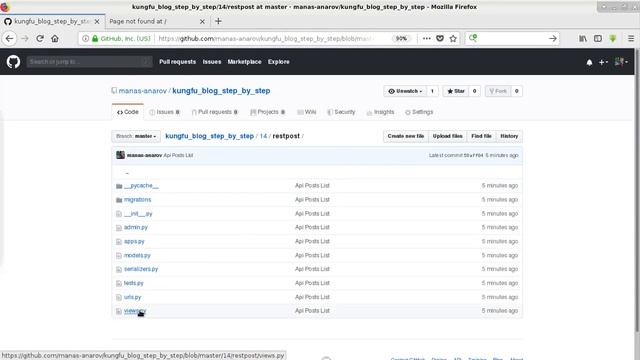Click Issues in the top navigation

click(212, 62)
